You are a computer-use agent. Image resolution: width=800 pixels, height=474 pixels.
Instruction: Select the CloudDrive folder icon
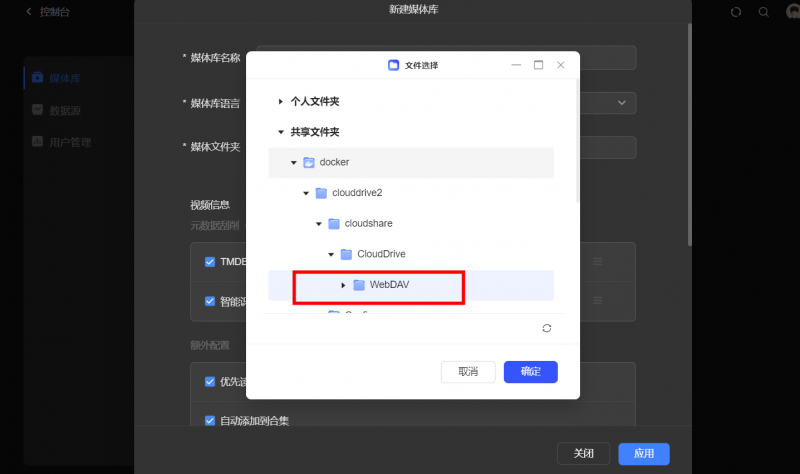[x=346, y=254]
